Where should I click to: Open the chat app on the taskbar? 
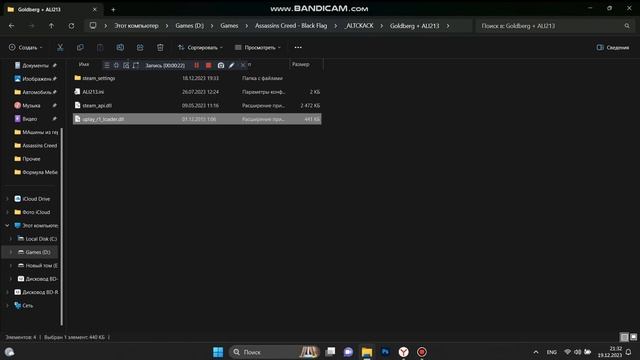pos(348,352)
